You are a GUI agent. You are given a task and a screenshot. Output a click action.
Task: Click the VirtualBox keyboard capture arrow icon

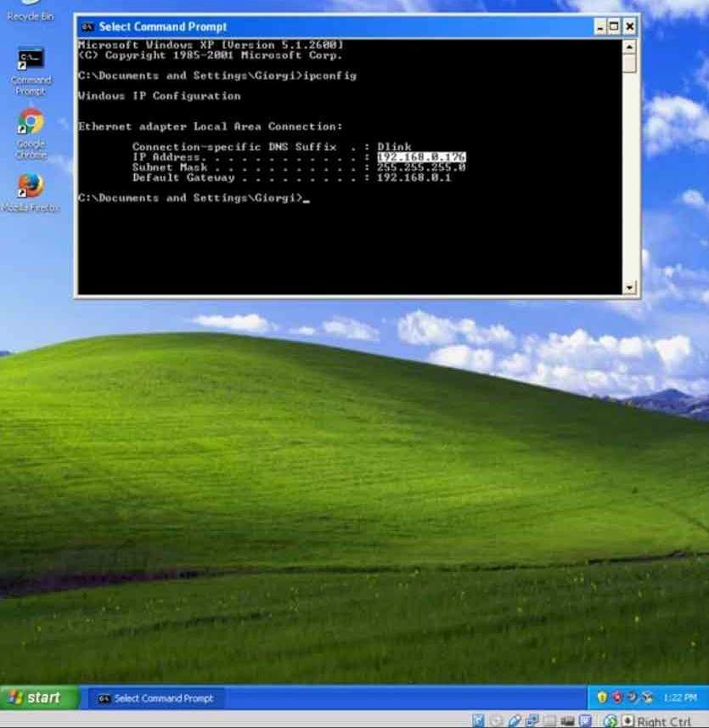(x=627, y=721)
